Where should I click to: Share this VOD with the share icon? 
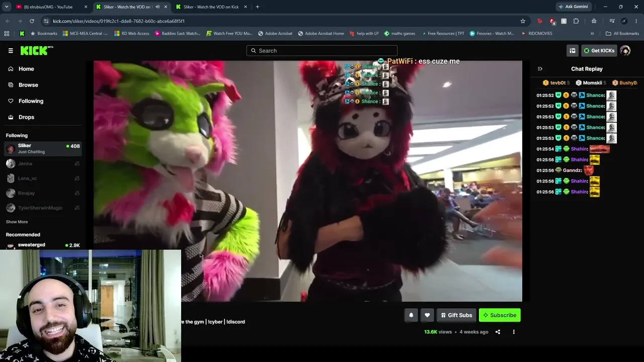coord(498,332)
